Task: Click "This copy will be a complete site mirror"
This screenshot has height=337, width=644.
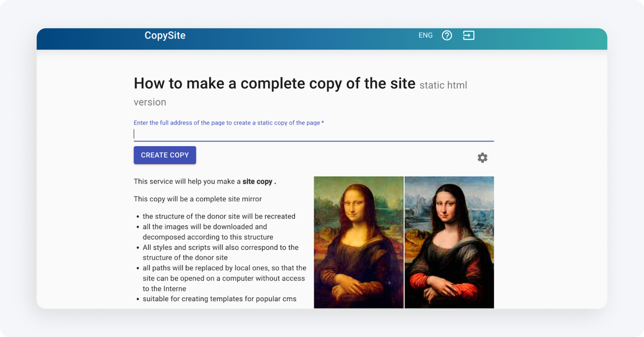Action: [197, 199]
